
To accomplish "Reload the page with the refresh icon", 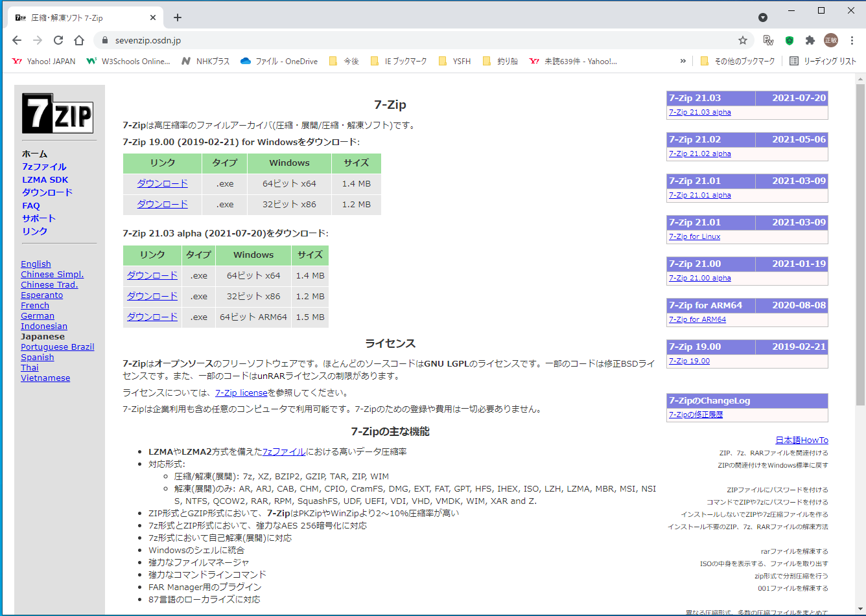I will [58, 40].
